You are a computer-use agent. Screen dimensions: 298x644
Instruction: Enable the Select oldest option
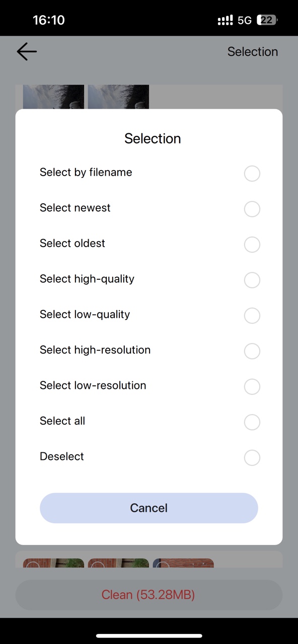[x=252, y=245]
